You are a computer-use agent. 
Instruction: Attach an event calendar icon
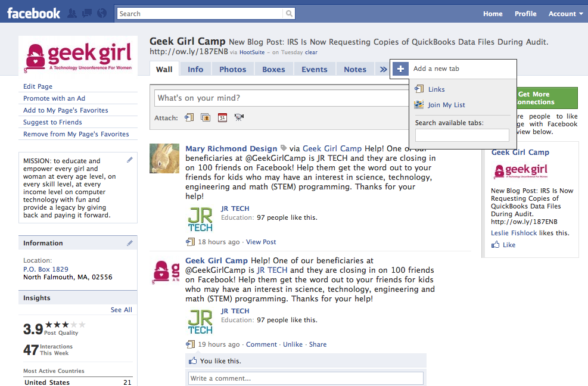tap(222, 117)
